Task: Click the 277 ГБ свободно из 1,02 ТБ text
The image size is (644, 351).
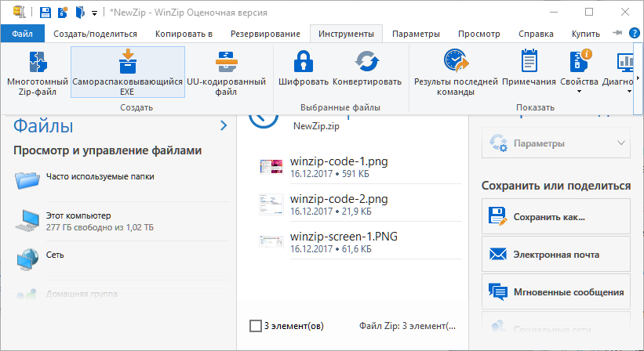Action: pos(100,227)
